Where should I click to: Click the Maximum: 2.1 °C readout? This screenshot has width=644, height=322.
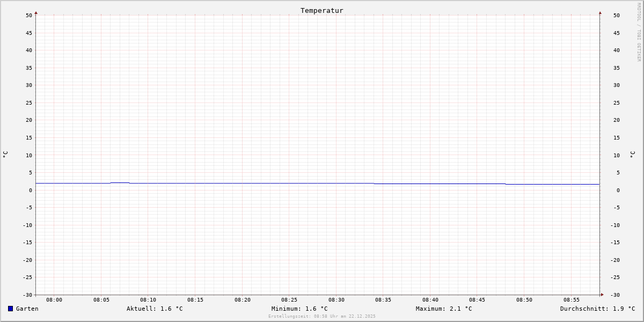(x=444, y=309)
